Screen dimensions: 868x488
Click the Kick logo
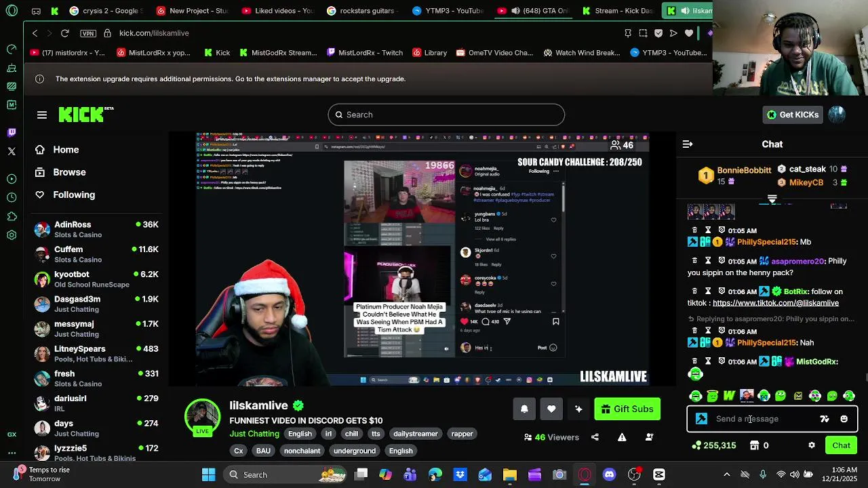(x=85, y=115)
